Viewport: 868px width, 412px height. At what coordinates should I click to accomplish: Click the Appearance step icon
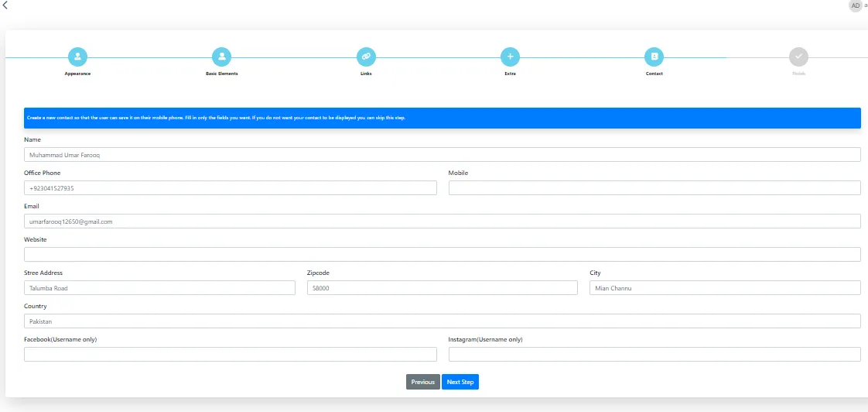coord(77,57)
